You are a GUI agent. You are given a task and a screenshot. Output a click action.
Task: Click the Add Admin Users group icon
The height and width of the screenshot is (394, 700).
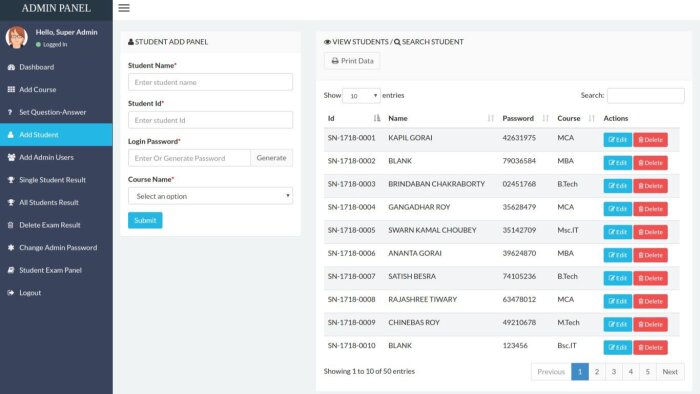point(11,157)
